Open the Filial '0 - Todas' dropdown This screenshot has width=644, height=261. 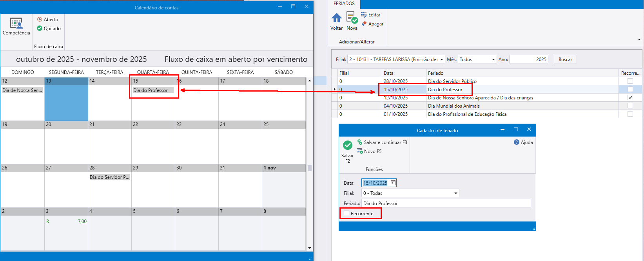[455, 193]
